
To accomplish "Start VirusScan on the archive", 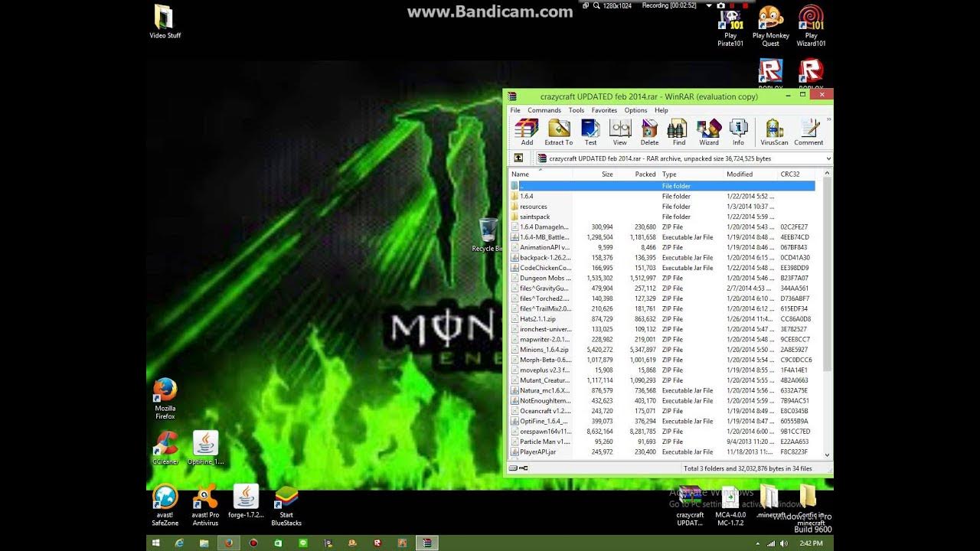I will pos(774,132).
